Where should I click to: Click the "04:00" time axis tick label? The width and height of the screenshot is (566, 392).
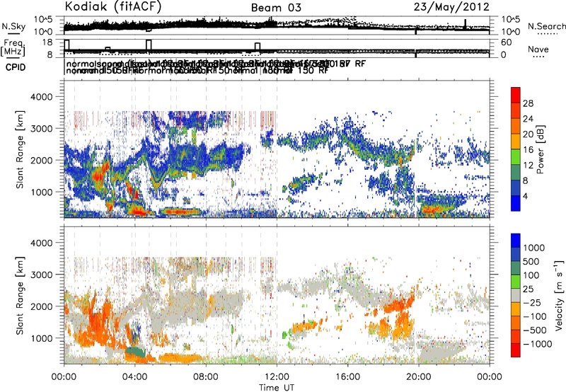[x=135, y=377]
